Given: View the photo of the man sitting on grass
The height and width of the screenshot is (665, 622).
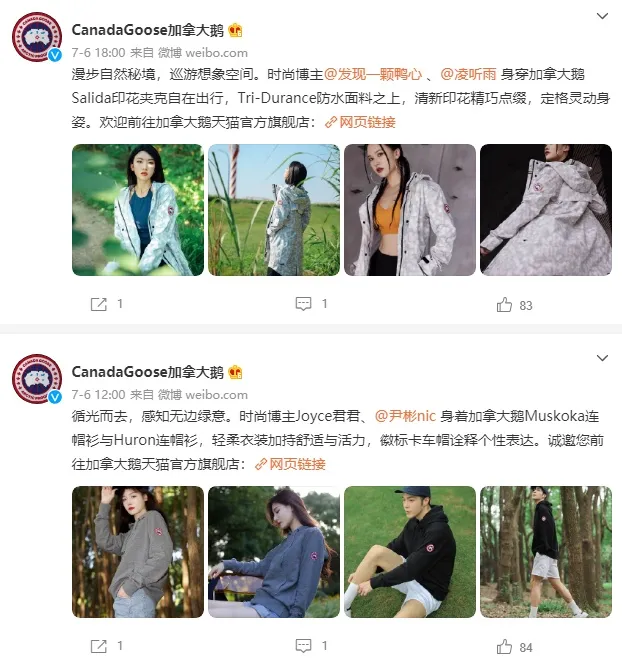Looking at the screenshot, I should pos(410,552).
